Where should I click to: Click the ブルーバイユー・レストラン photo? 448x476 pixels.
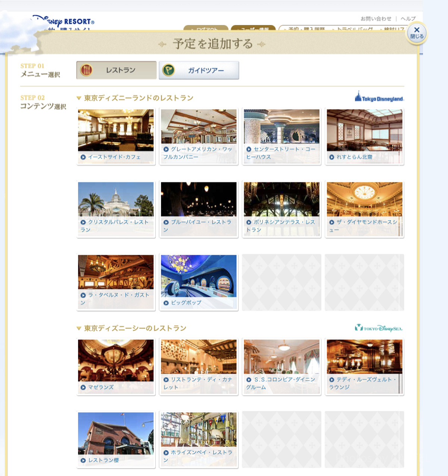(199, 199)
